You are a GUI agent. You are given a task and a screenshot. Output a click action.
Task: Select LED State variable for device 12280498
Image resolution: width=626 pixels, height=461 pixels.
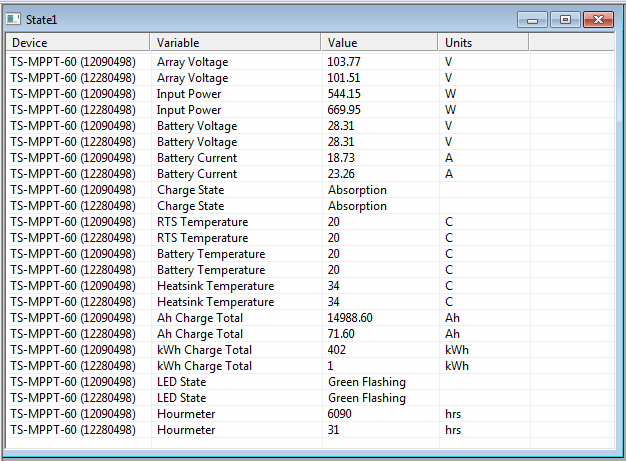tap(182, 398)
